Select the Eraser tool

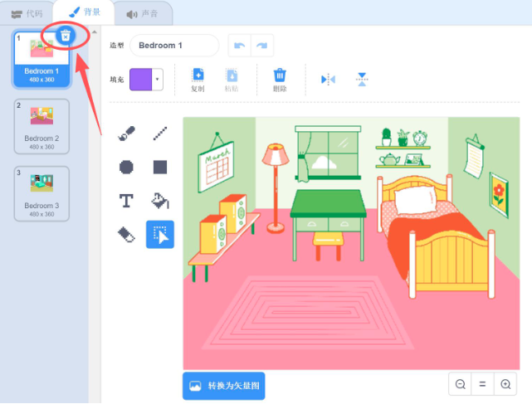point(126,235)
